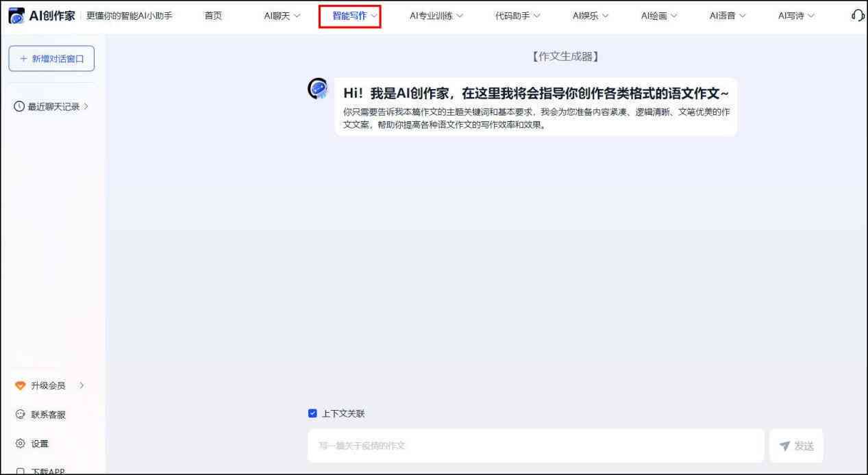Click the 【作文生成器】 title text

pyautogui.click(x=565, y=57)
